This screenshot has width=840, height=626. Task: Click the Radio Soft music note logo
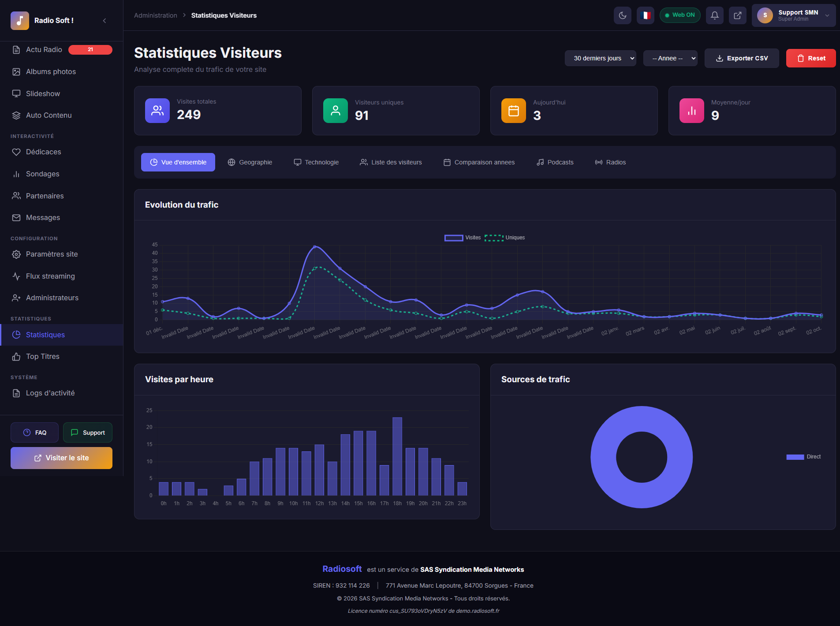[x=20, y=21]
